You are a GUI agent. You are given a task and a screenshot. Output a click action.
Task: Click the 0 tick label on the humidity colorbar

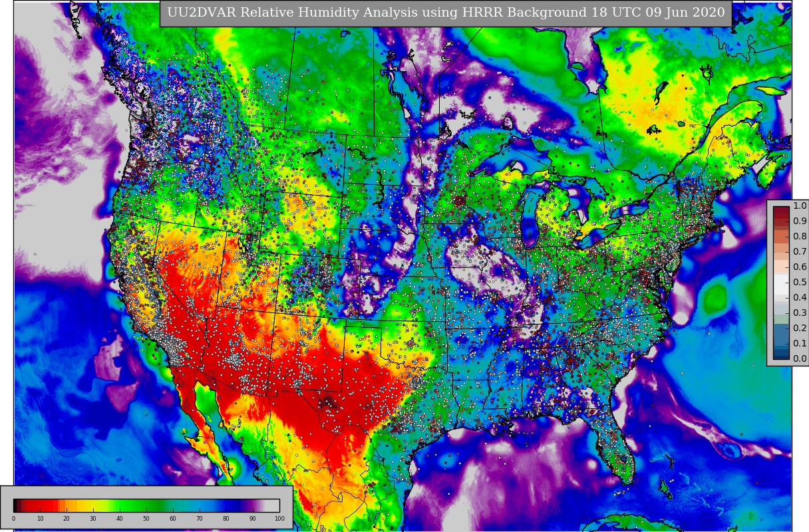[x=13, y=519]
